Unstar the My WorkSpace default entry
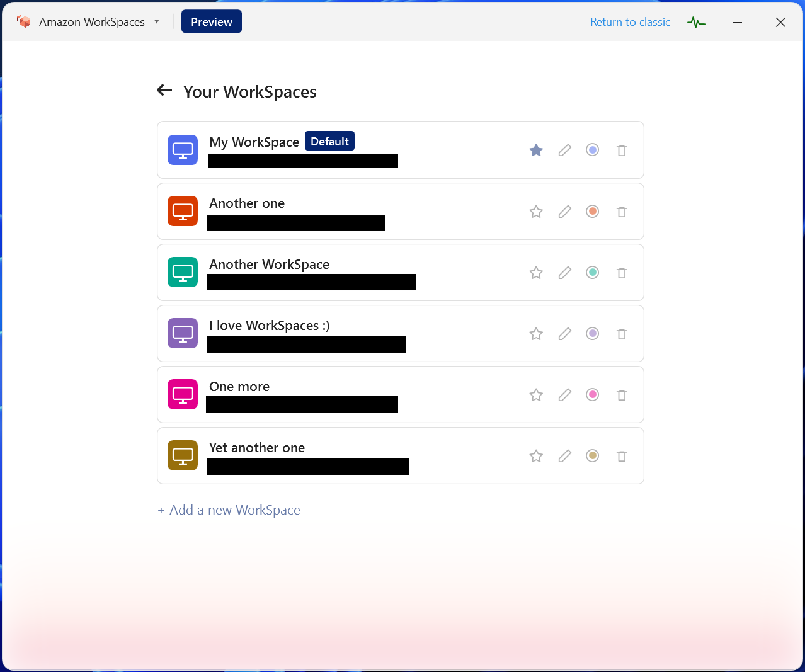The image size is (805, 672). (x=536, y=150)
